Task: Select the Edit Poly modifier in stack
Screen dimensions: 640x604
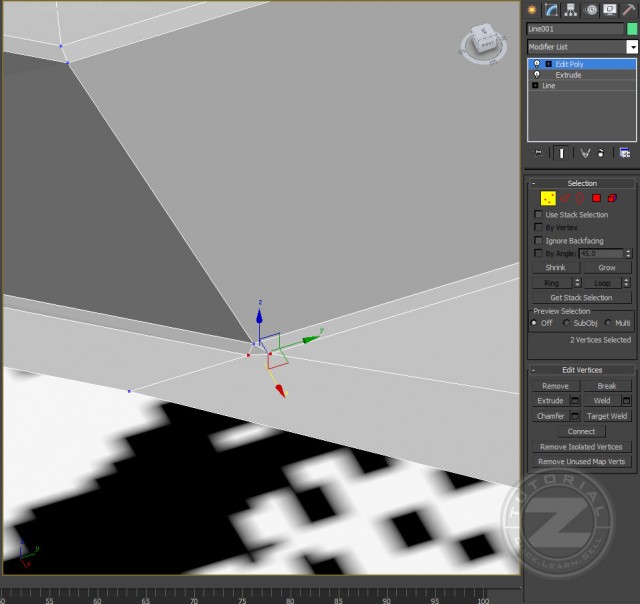Action: [x=570, y=64]
